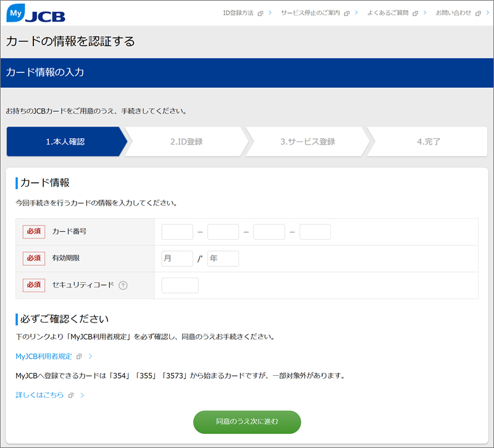Click the MyJCB logo
Screen dimensions: 494x448
pyautogui.click(x=36, y=13)
